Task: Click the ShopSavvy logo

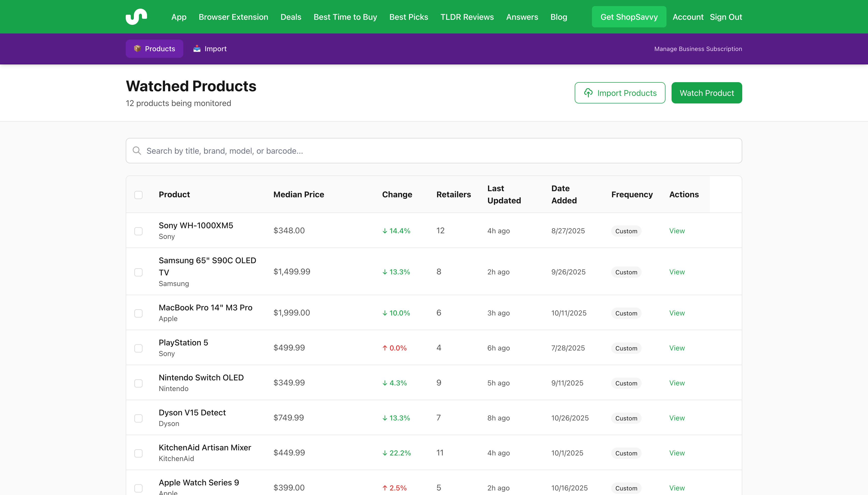Action: tap(136, 17)
